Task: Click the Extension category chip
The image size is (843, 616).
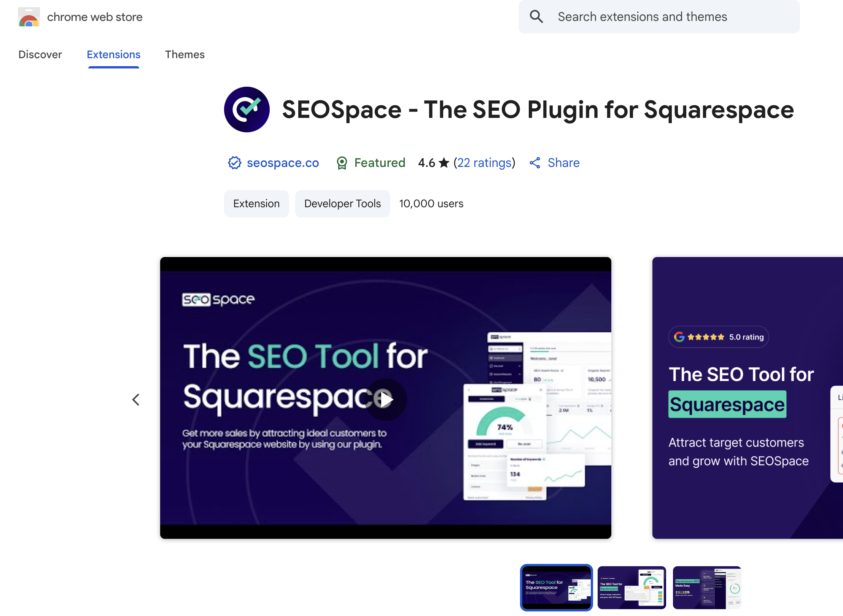Action: 256,204
